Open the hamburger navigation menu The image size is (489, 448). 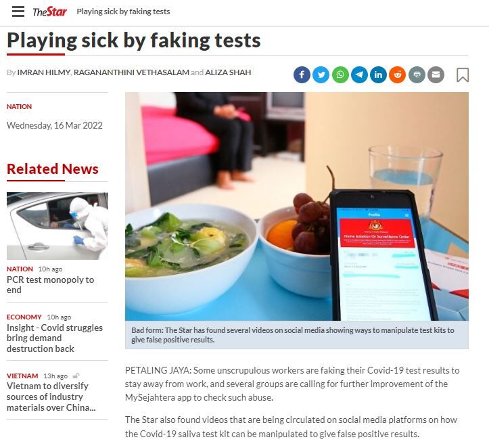tap(18, 12)
